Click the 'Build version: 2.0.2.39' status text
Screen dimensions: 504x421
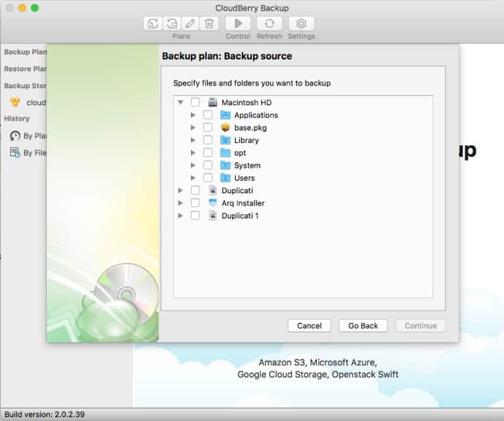point(44,414)
